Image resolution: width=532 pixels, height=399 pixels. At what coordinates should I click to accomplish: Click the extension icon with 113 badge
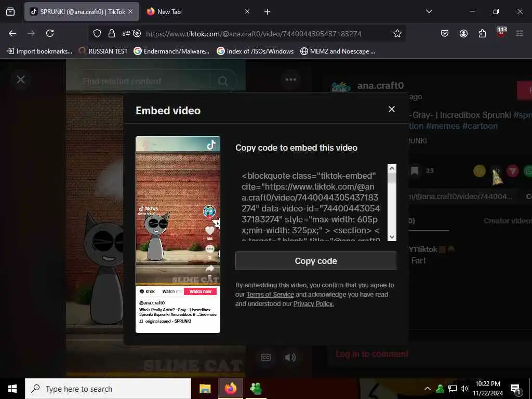coord(501,32)
